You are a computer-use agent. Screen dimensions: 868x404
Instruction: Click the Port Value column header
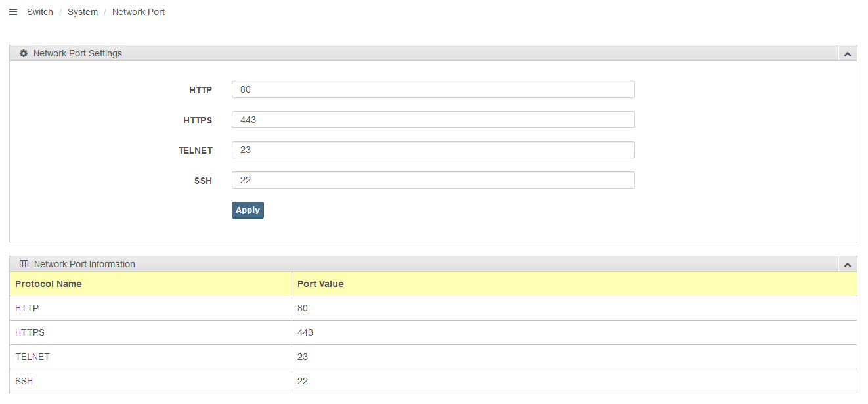pyautogui.click(x=320, y=284)
